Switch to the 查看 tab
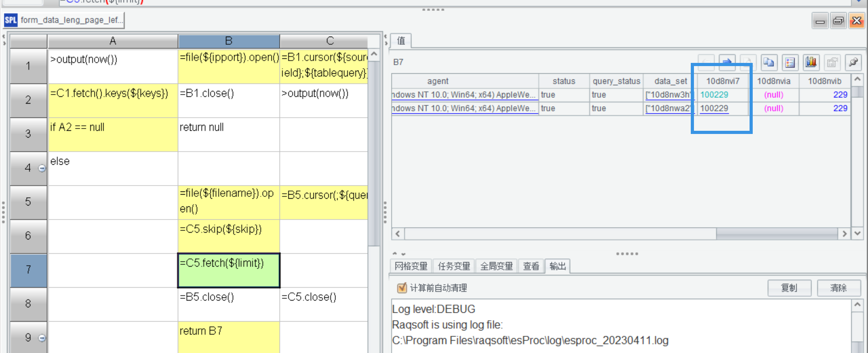The image size is (868, 353). pos(531,266)
